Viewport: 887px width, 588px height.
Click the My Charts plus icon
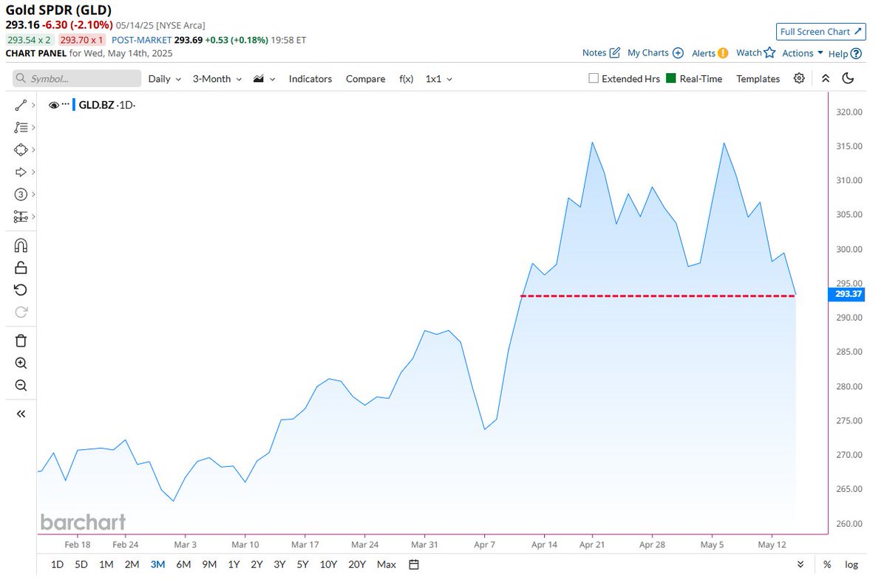[678, 52]
